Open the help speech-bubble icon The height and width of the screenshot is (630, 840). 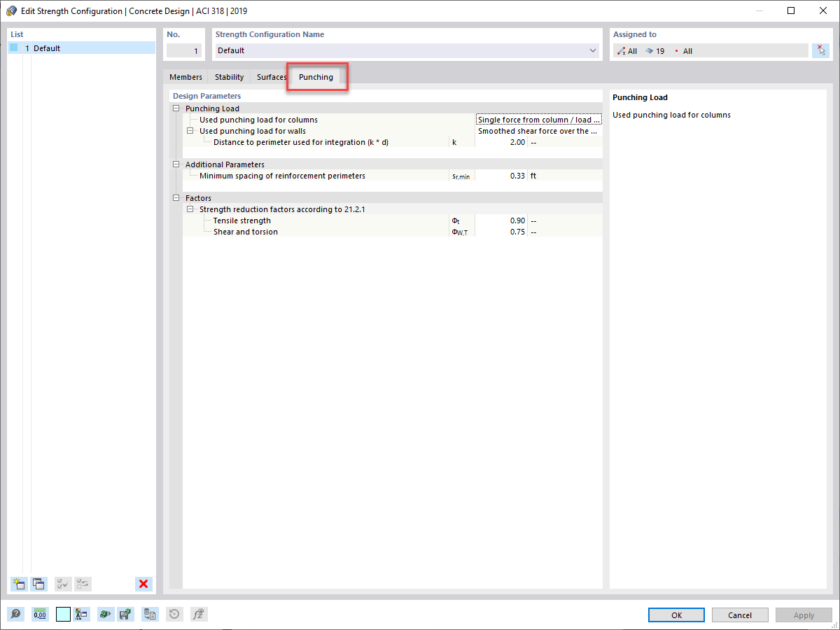tap(15, 615)
